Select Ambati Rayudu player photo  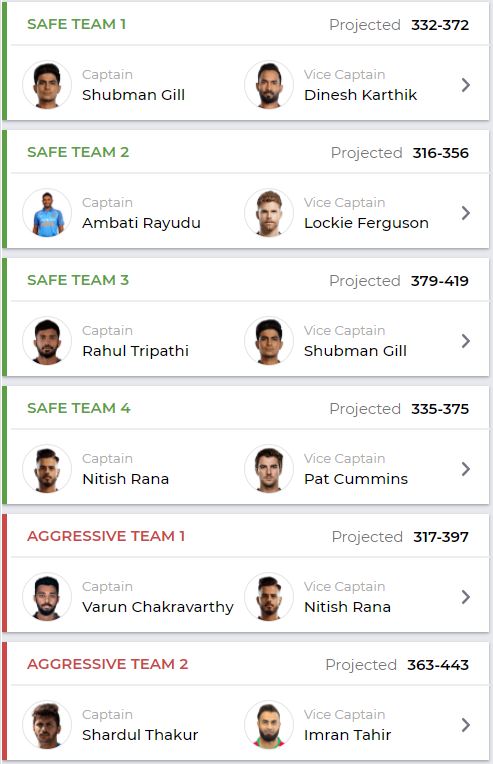tap(47, 213)
